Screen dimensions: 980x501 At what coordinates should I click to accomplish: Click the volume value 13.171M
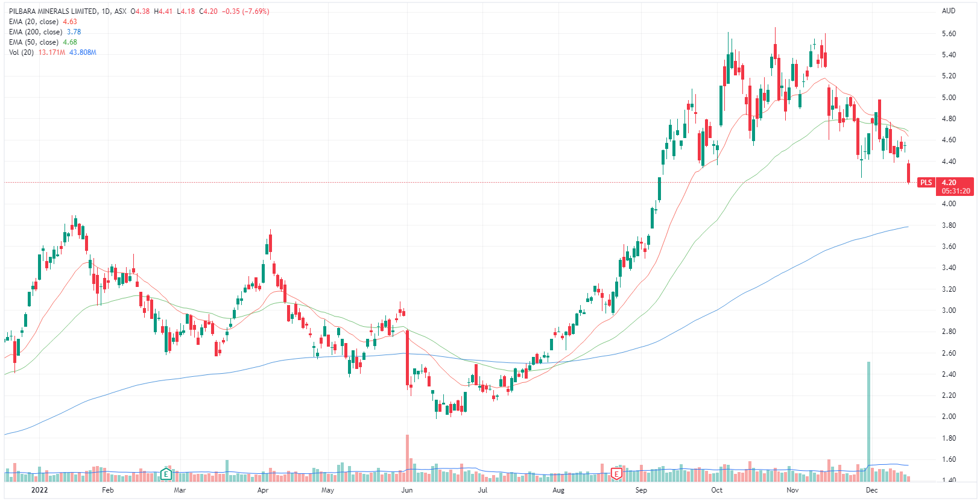(52, 52)
